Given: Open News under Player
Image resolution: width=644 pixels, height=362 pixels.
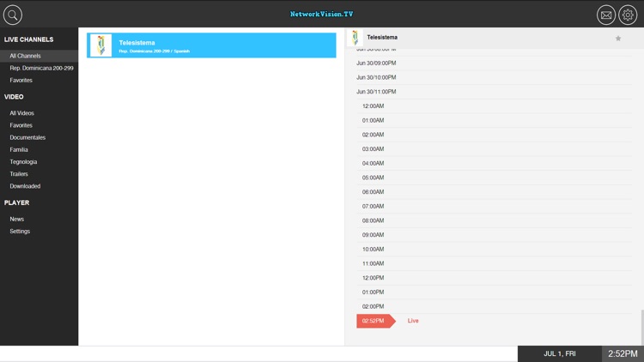Looking at the screenshot, I should pos(17,219).
